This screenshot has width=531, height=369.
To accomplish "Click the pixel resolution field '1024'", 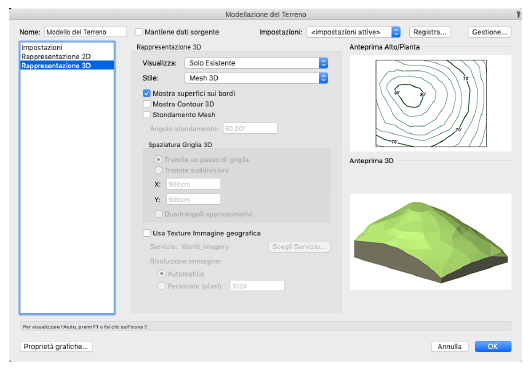I will tap(257, 286).
